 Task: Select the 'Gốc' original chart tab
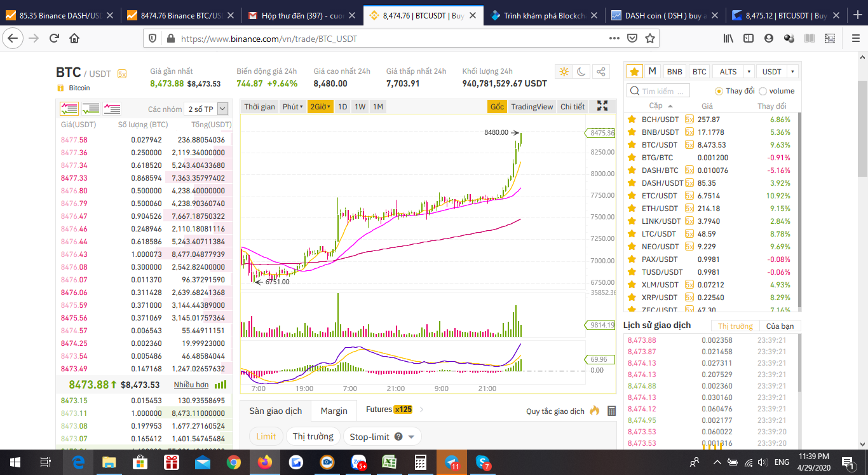(x=497, y=107)
